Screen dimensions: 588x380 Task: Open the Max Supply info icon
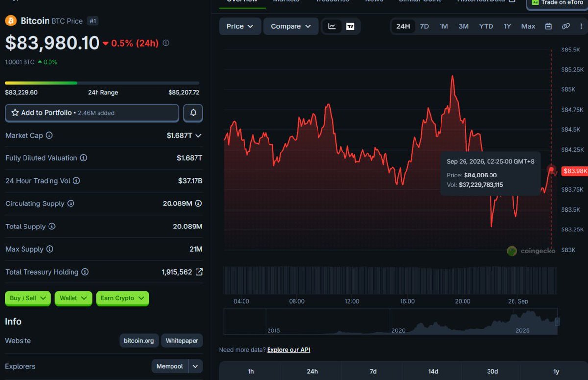[x=49, y=249]
